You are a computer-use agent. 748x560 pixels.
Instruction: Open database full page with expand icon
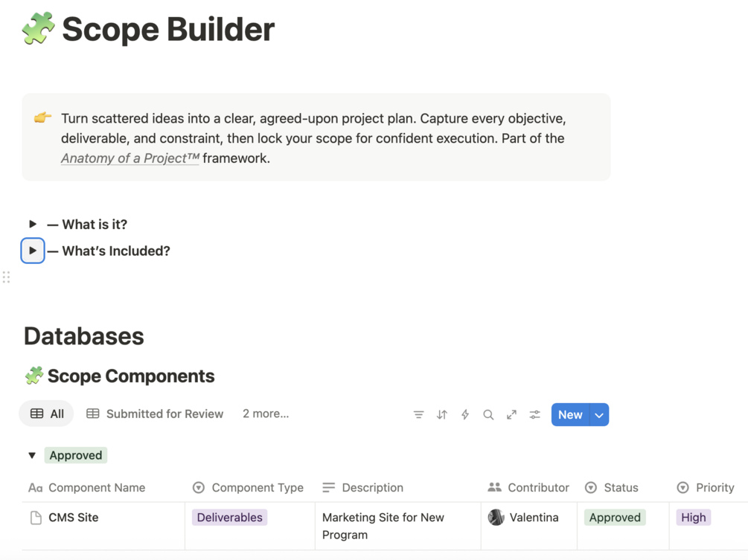tap(511, 415)
